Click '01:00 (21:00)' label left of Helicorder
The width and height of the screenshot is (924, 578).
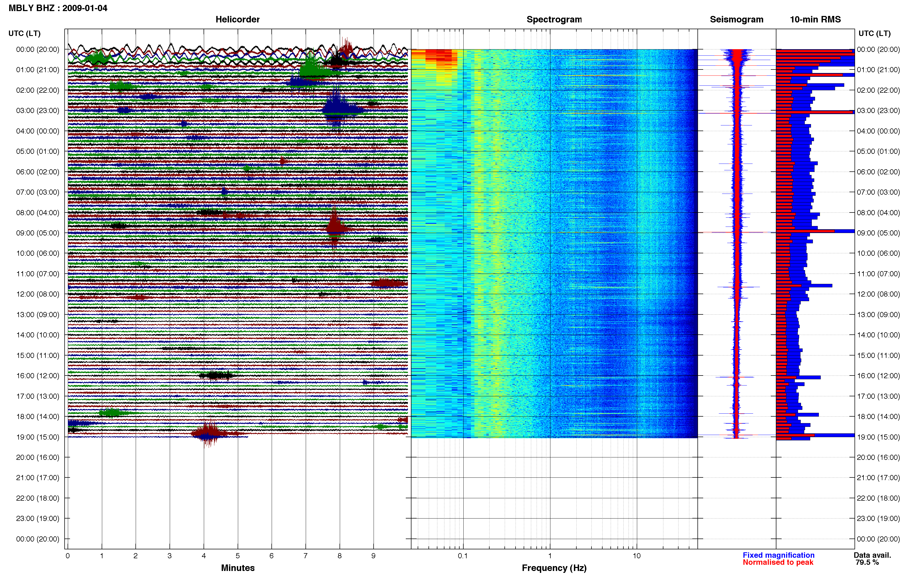click(x=38, y=69)
